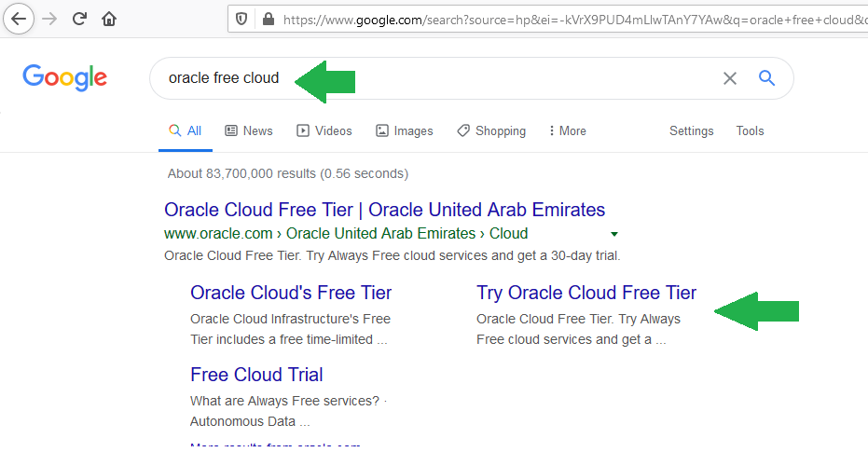Click the Google logo
The image size is (868, 452).
point(64,77)
